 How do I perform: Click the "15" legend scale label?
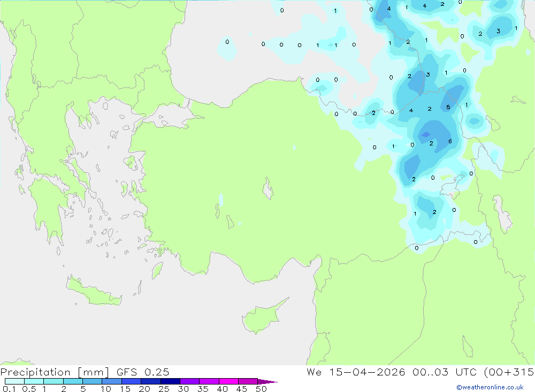click(125, 389)
